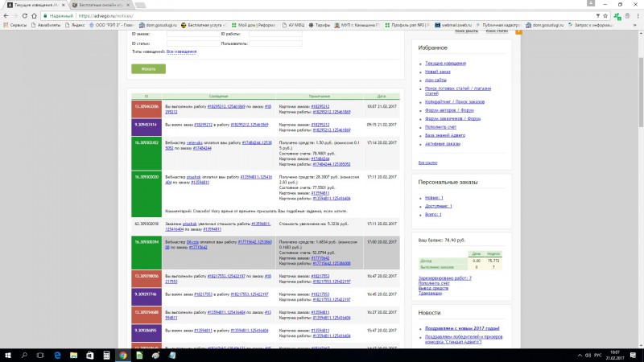Open 'Форум авторов / Форум' link
This screenshot has height=362, width=644.
[449, 110]
